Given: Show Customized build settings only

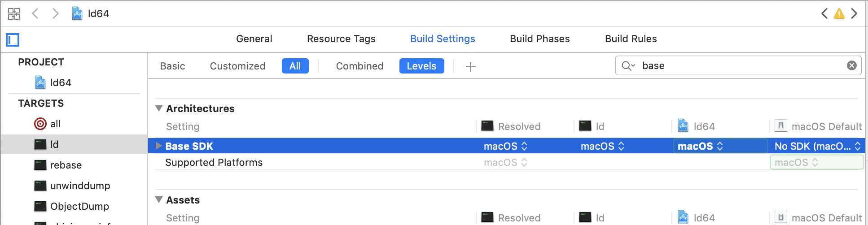Looking at the screenshot, I should point(237,66).
